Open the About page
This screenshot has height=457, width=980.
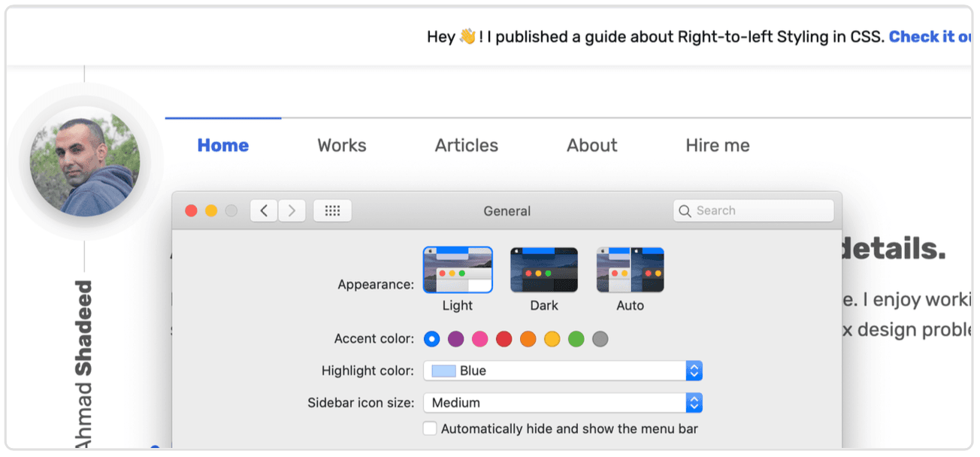(x=592, y=146)
